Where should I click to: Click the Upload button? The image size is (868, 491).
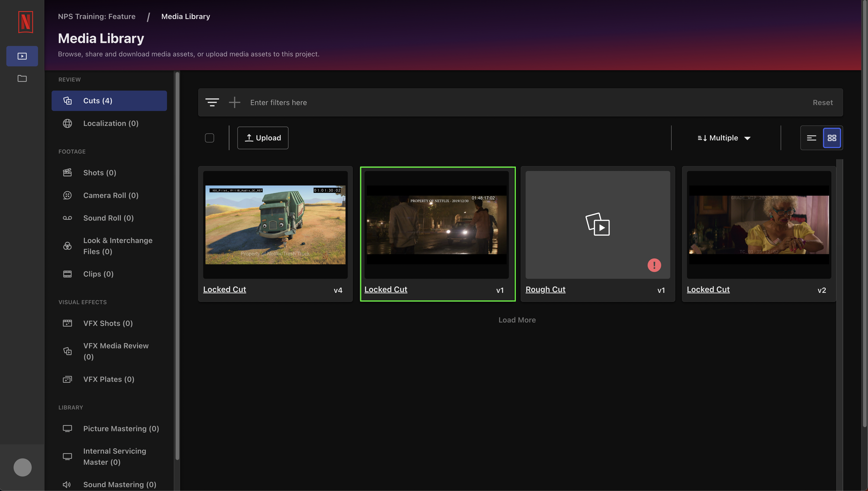[263, 138]
